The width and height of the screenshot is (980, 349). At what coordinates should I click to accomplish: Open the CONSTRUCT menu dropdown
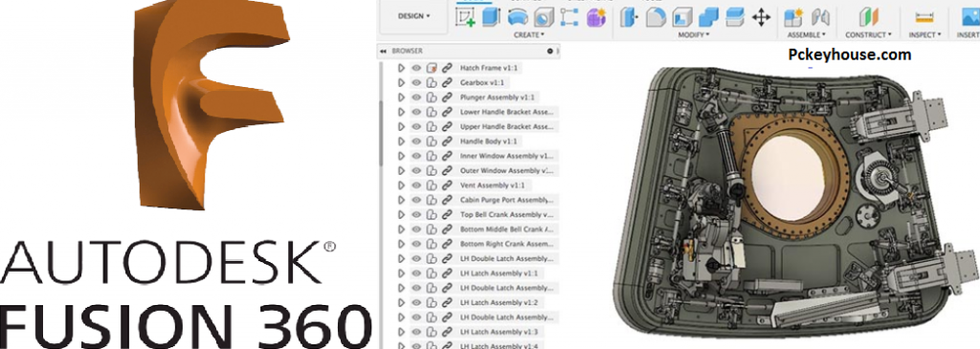[869, 35]
